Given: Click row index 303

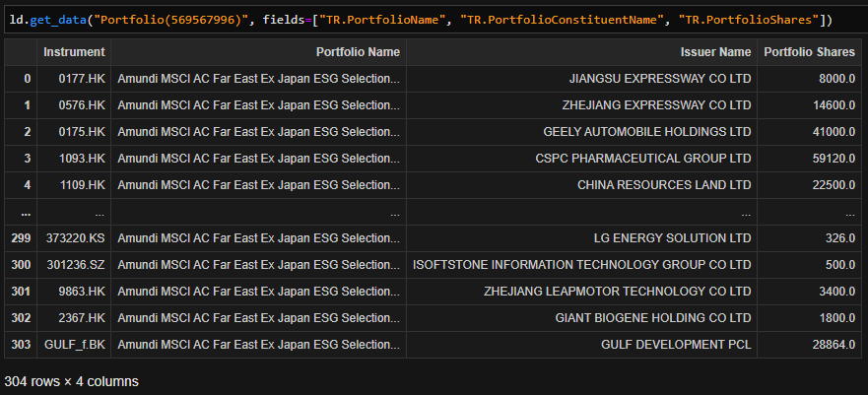Looking at the screenshot, I should coord(21,344).
